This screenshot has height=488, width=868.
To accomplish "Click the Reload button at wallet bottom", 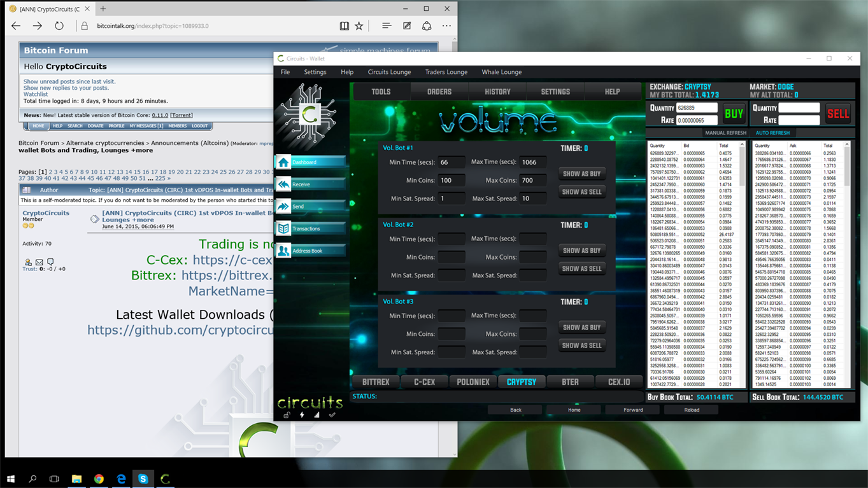I will coord(692,410).
